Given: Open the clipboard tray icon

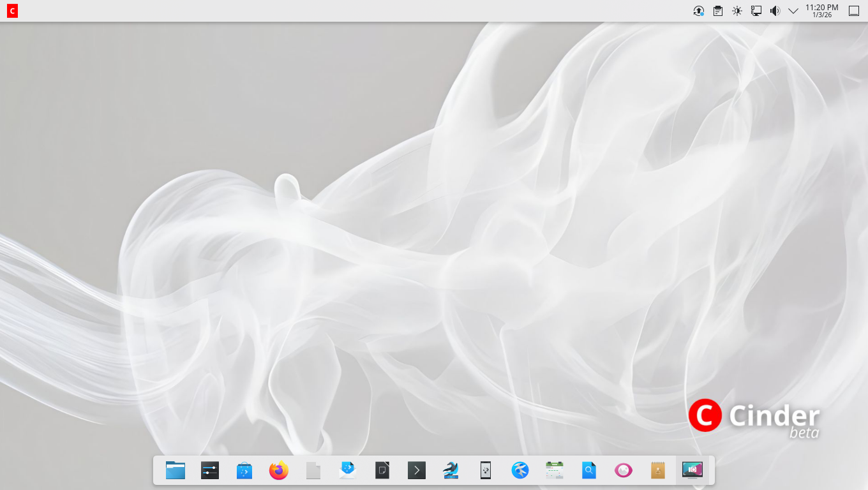Looking at the screenshot, I should 718,11.
